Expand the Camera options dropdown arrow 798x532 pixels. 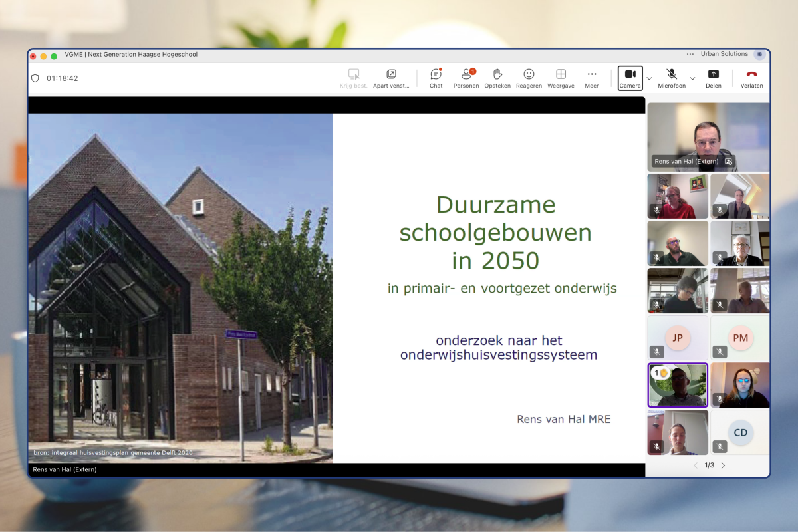click(x=649, y=78)
